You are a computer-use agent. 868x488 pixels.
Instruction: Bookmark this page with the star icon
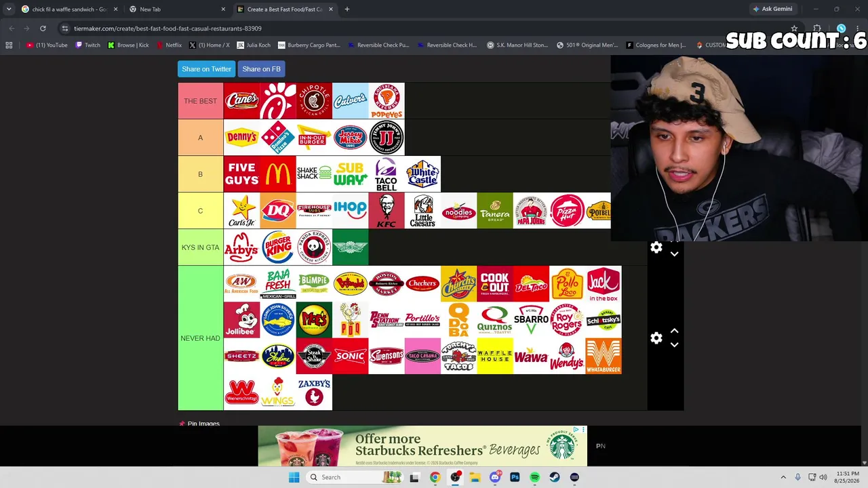pyautogui.click(x=794, y=28)
